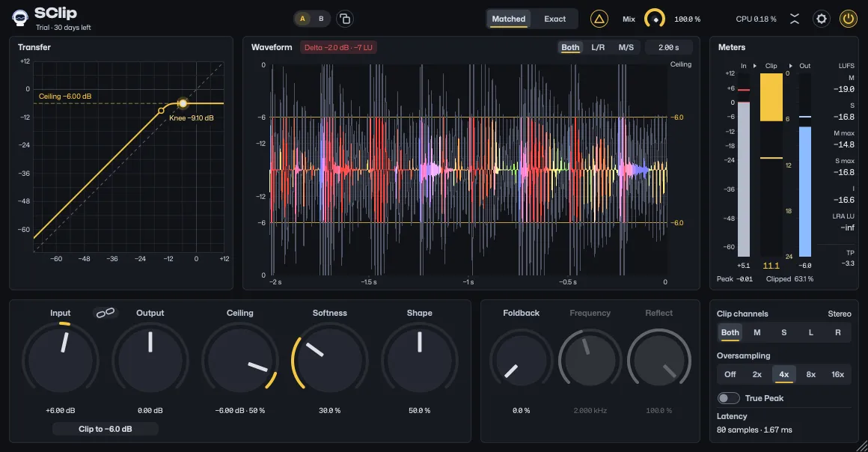
Task: Toggle the input-output link chain icon
Action: pos(106,313)
